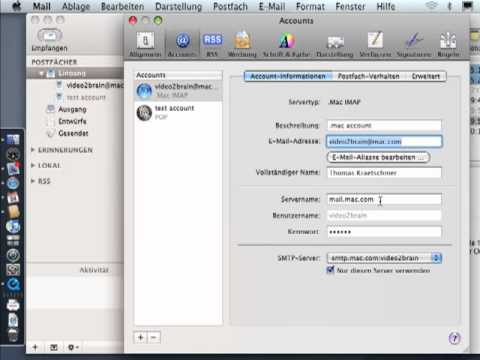
Task: Toggle 'Nur diesen Server verwenden' checkbox
Action: tap(330, 270)
